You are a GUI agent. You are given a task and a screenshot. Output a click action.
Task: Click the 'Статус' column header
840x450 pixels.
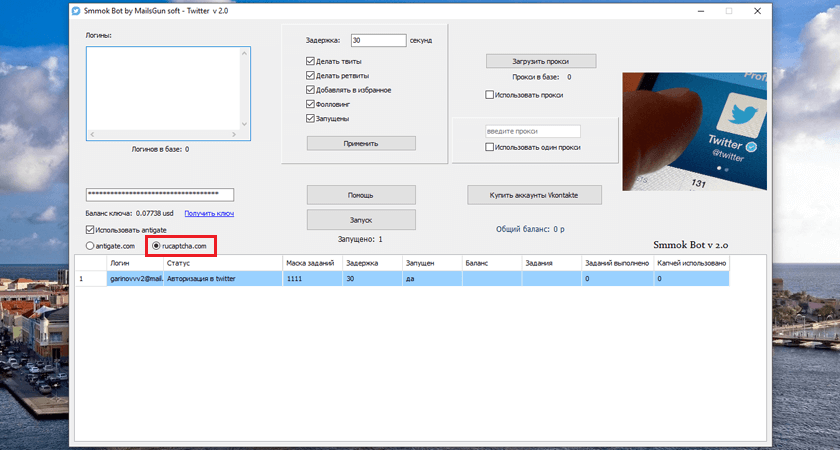click(223, 264)
